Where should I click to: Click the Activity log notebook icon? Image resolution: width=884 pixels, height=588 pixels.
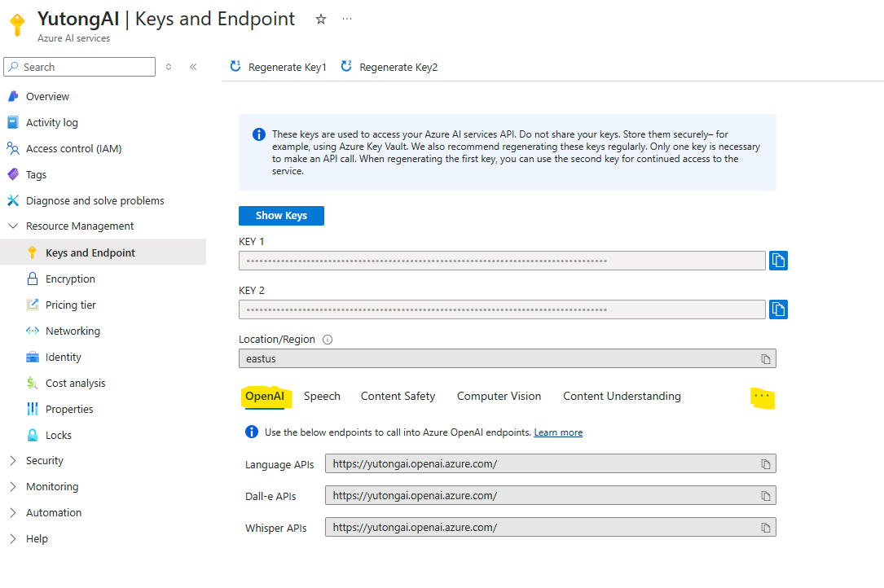(13, 122)
